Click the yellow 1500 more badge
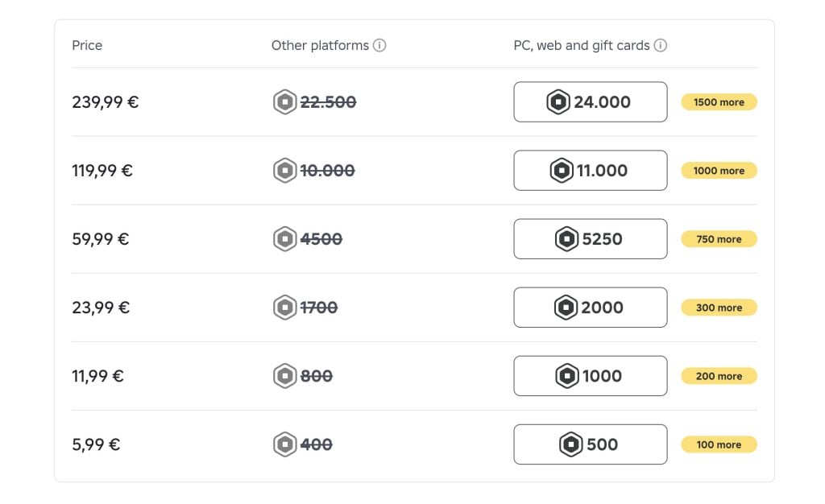This screenshot has height=504, width=825. (719, 102)
